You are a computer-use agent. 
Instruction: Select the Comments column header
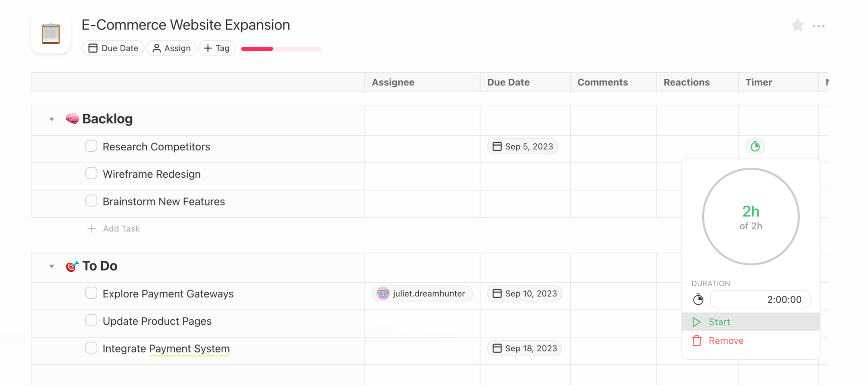[602, 82]
